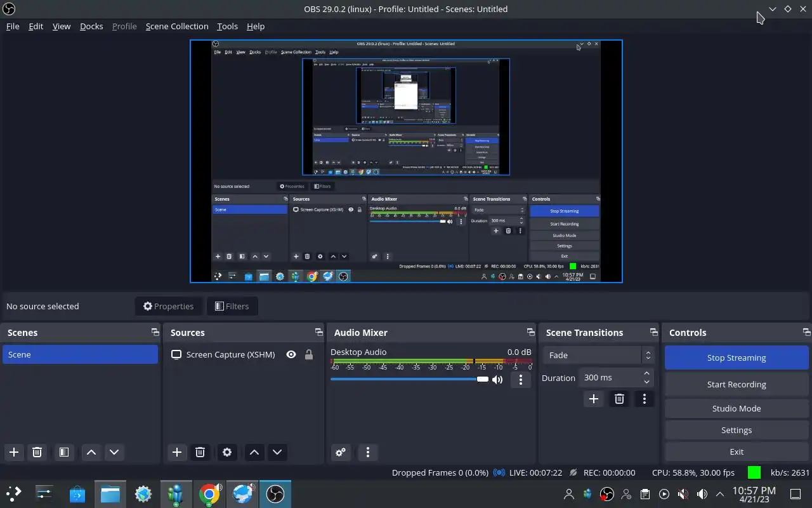Click the Properties button
Viewport: 812px width, 508px height.
[169, 306]
